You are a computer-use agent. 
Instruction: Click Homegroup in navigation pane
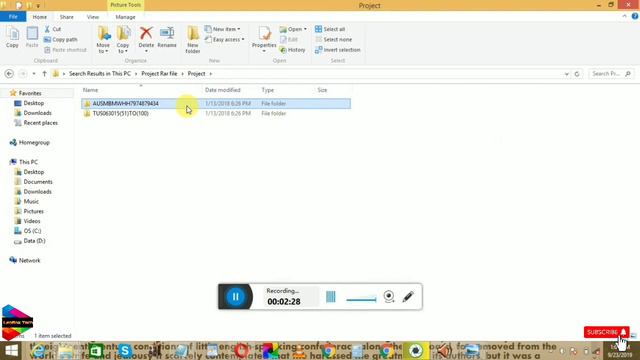[x=34, y=142]
